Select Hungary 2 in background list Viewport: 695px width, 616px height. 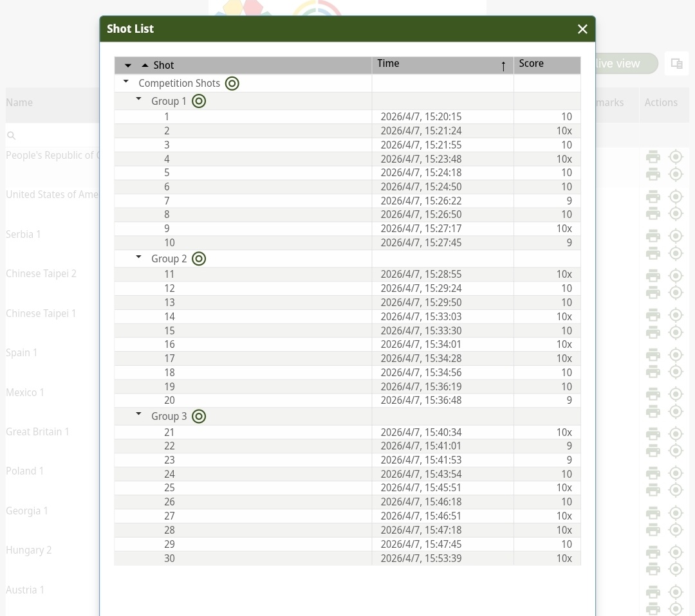pyautogui.click(x=29, y=550)
